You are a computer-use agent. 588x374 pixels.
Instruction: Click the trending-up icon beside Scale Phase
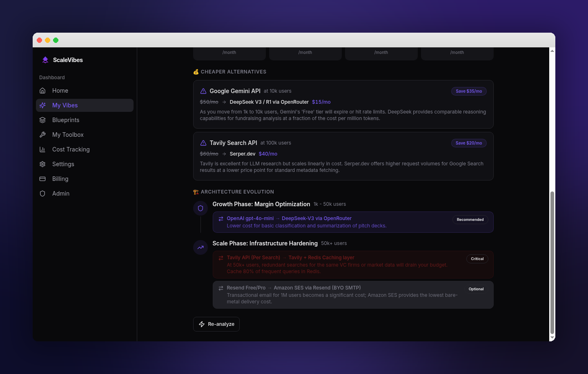pyautogui.click(x=200, y=247)
